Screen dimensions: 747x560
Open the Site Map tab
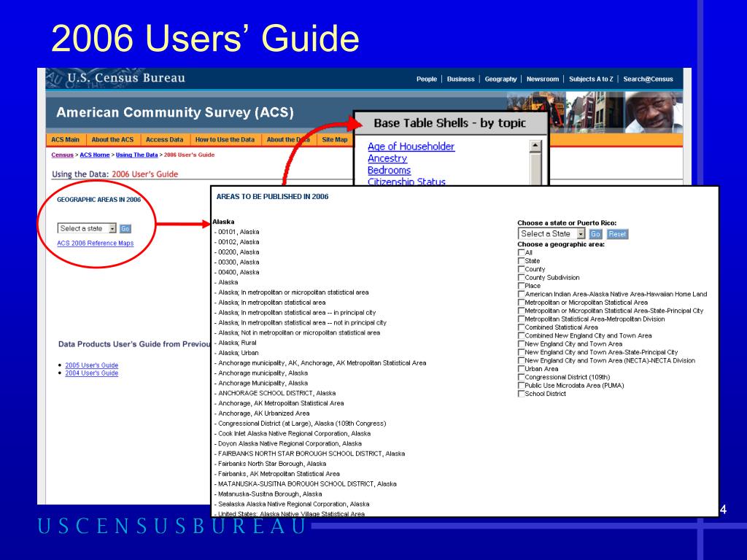(334, 139)
